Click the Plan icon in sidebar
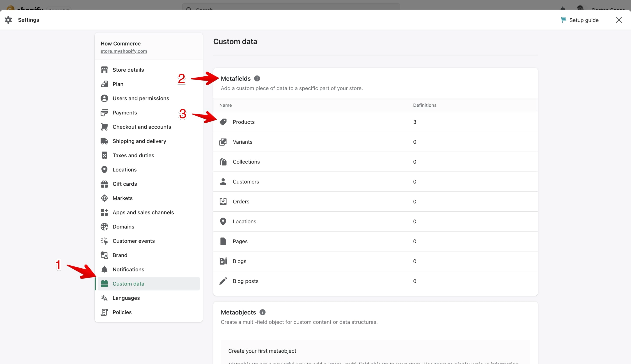Screen dimensions: 631x364 104,84
